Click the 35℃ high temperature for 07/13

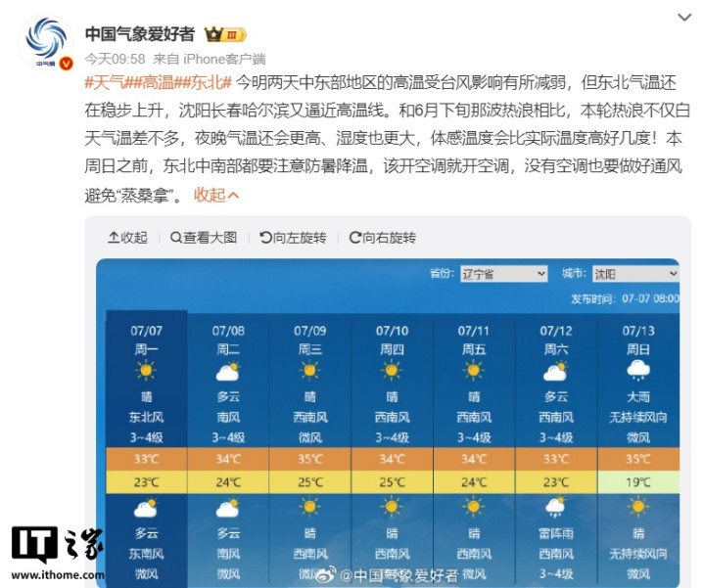coord(638,459)
